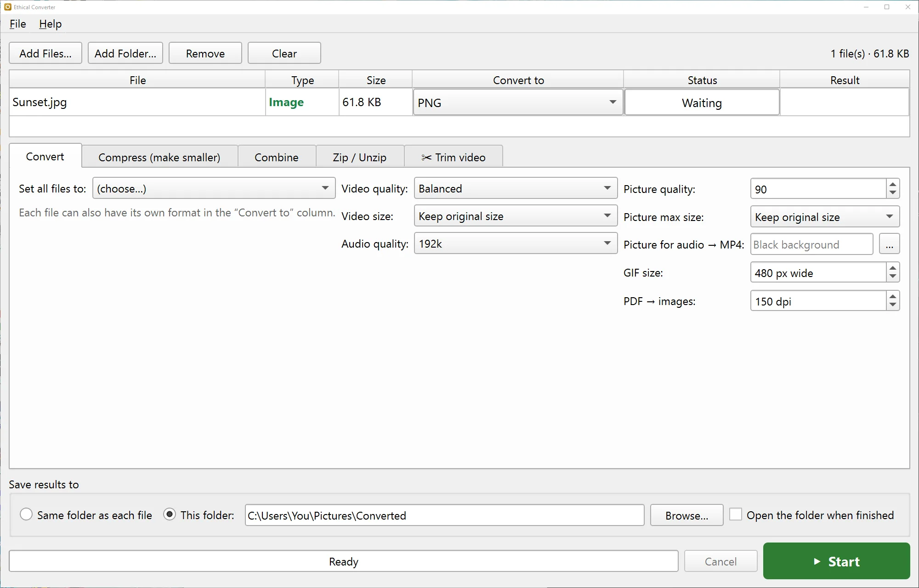Click the ellipsis button beside Black background

click(x=889, y=244)
